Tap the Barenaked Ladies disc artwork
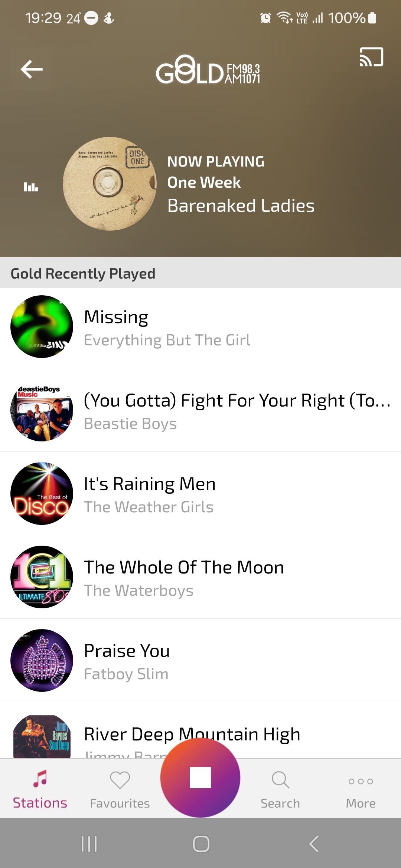The image size is (401, 868). click(110, 184)
